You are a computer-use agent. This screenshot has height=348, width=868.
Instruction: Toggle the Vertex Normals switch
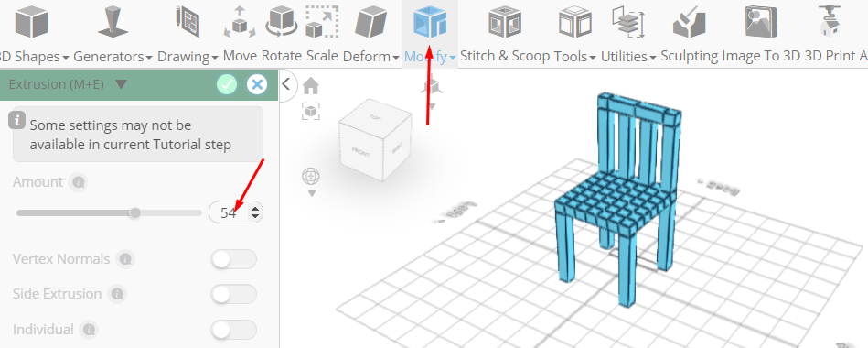233,259
